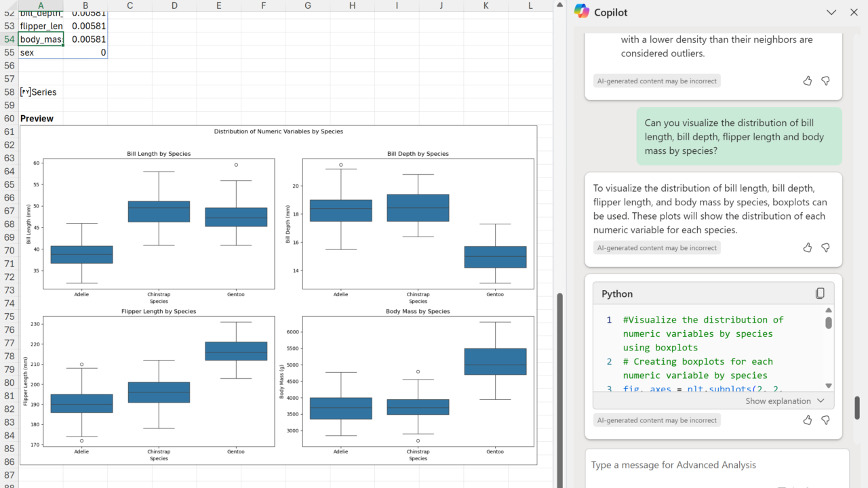Thumbs up the Python code block
868x488 pixels.
807,420
